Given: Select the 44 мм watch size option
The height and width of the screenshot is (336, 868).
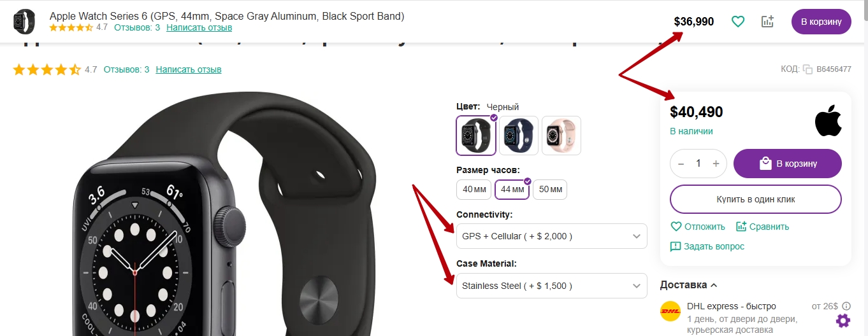Looking at the screenshot, I should tap(512, 189).
